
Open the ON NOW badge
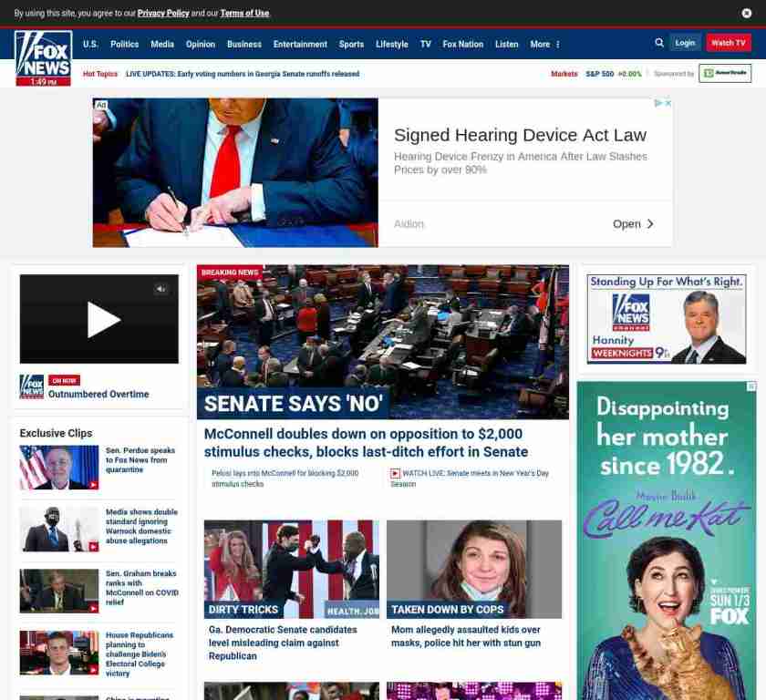click(64, 380)
